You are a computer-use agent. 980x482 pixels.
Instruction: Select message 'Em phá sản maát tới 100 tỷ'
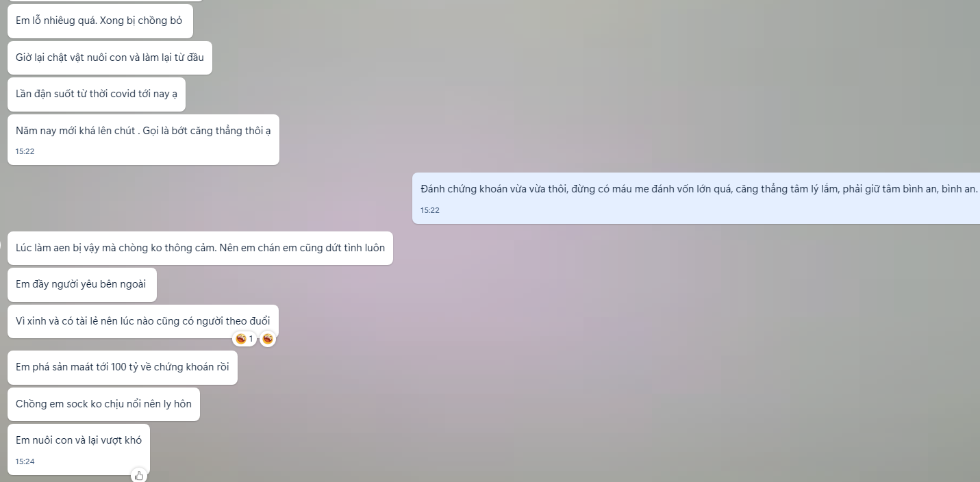(123, 368)
